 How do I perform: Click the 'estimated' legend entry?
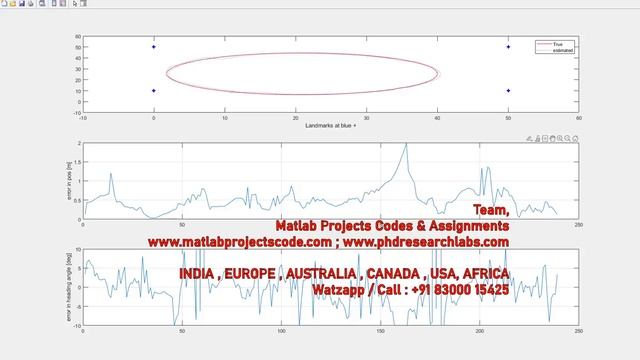pyautogui.click(x=563, y=50)
